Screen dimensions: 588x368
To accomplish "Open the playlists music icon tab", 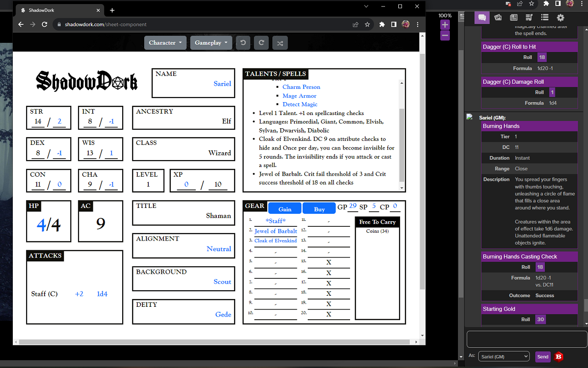I will tap(529, 17).
